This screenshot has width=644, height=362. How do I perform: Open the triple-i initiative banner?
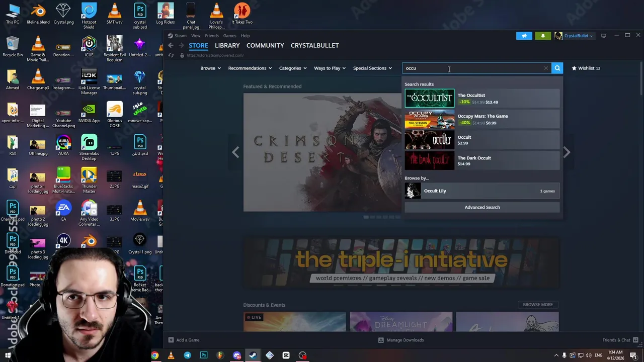(x=401, y=261)
